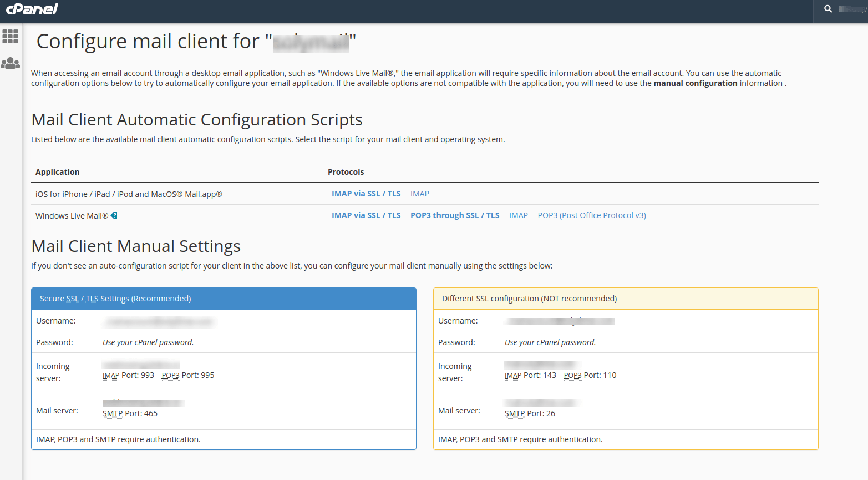Open the POP3 (Post Office Protocol v3) link

(x=592, y=215)
